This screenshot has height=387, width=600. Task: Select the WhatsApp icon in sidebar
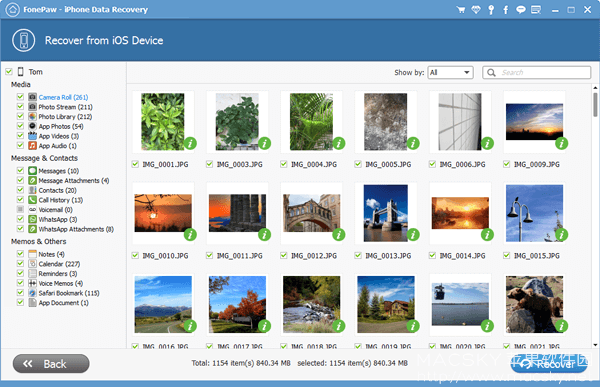33,219
